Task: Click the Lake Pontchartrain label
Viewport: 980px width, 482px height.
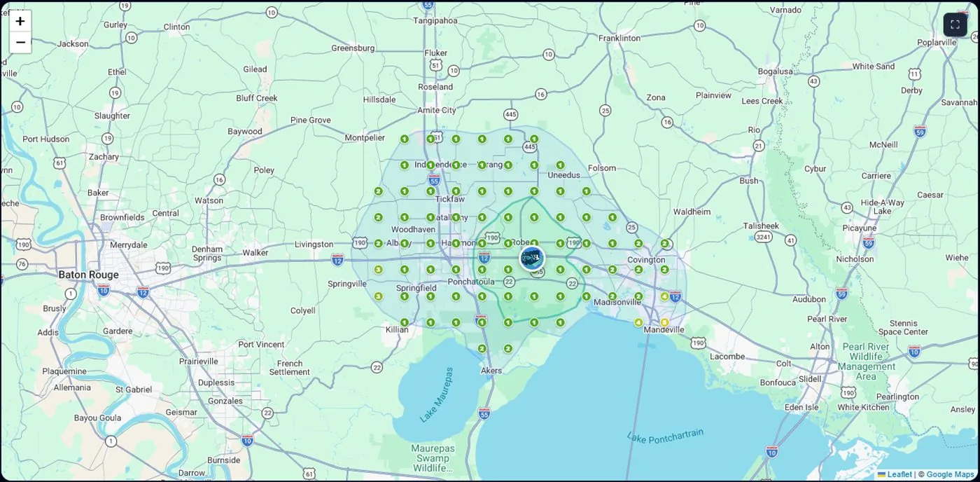Action: pyautogui.click(x=665, y=436)
